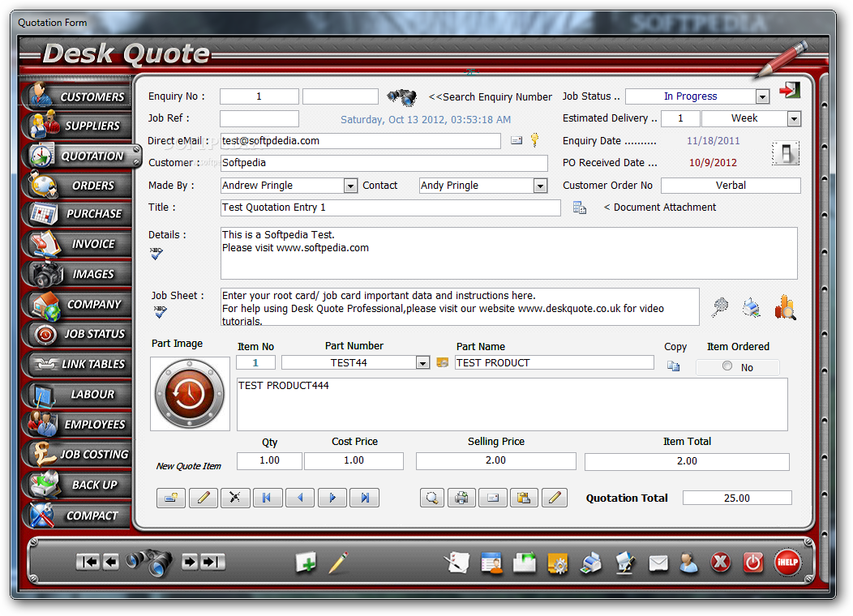Image resolution: width=853 pixels, height=616 pixels.
Task: Click the Part Image thumbnail
Action: [x=190, y=394]
